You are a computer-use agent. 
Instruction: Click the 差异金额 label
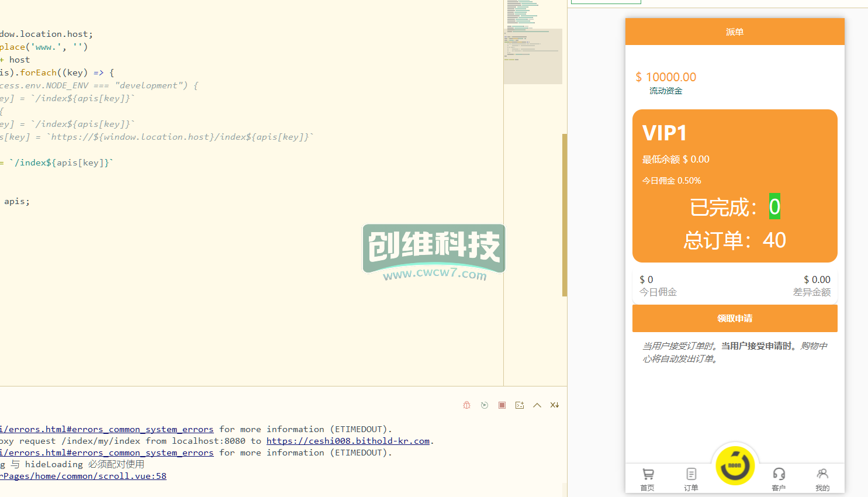pos(812,292)
